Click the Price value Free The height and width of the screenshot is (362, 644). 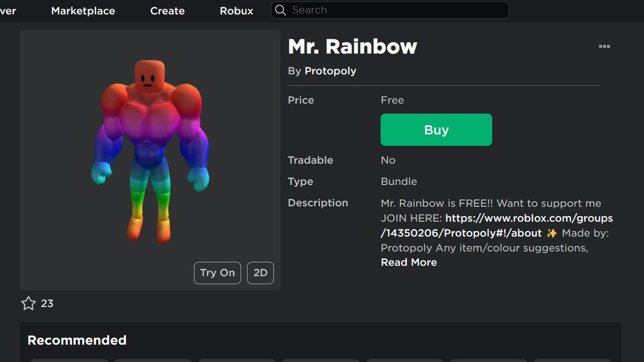click(392, 100)
